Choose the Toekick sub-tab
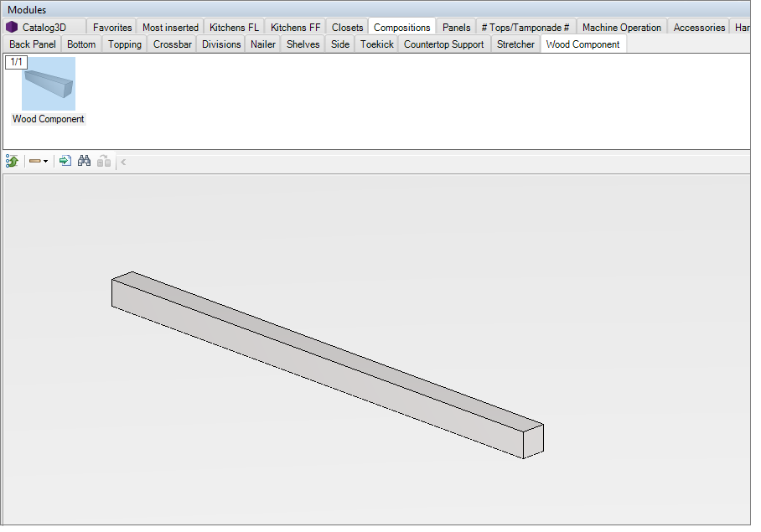The height and width of the screenshot is (532, 761). point(376,44)
